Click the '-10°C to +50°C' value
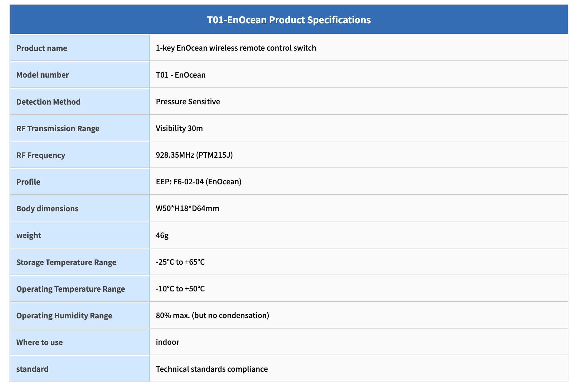 pos(180,289)
